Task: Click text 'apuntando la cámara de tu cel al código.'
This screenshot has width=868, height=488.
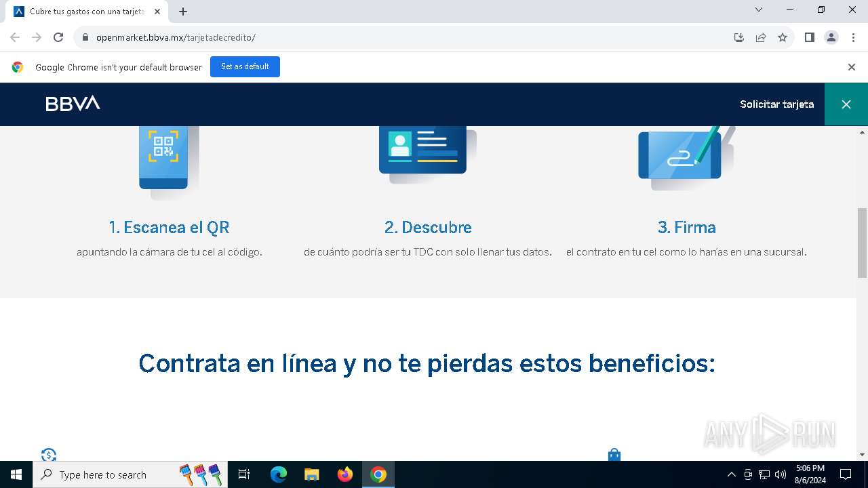Action: [169, 252]
